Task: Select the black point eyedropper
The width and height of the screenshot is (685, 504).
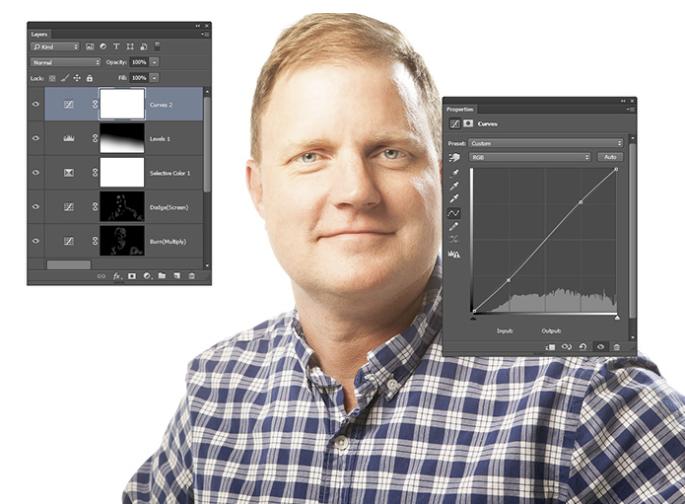Action: (454, 173)
